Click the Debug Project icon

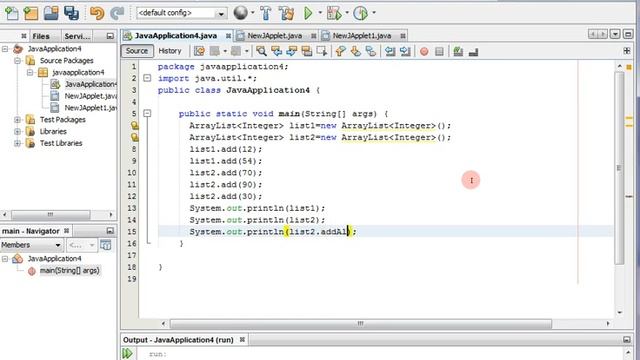(x=334, y=13)
